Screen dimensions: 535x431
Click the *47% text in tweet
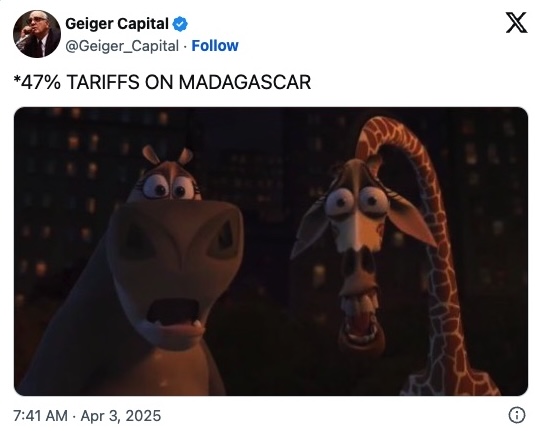tap(37, 82)
